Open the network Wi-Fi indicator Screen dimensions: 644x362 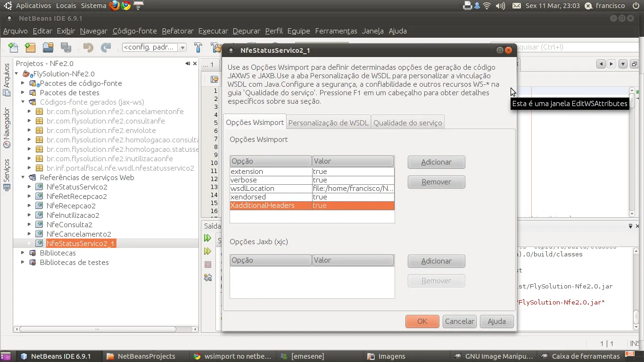pyautogui.click(x=487, y=6)
